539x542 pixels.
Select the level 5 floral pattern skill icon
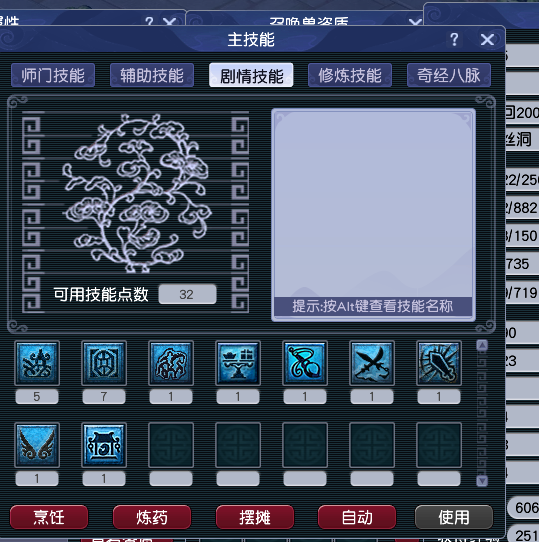(37, 363)
